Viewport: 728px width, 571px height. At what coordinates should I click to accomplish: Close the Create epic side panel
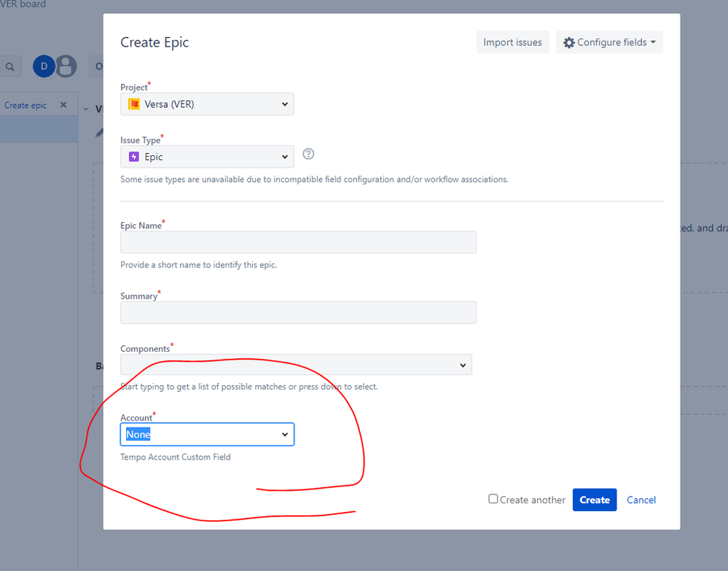click(63, 105)
